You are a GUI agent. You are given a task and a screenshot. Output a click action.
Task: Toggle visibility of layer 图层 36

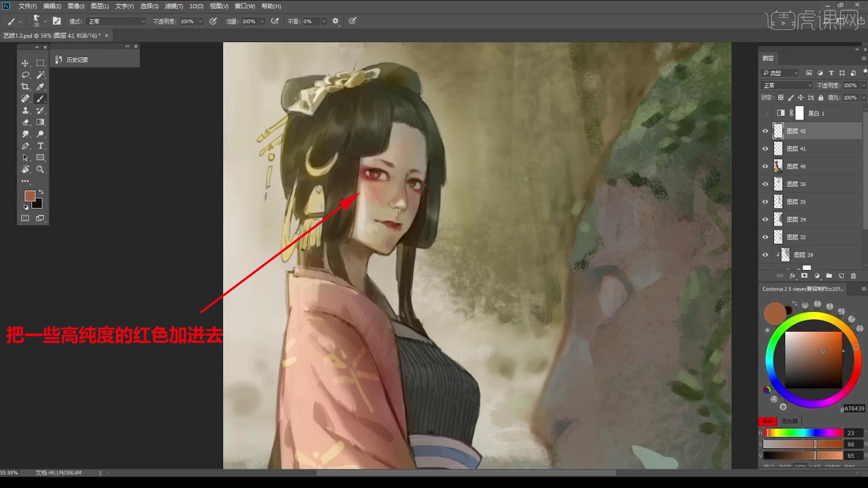(x=765, y=184)
